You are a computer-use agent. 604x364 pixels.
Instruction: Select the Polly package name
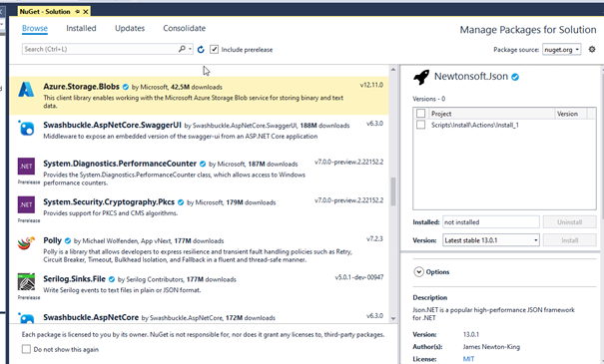[52, 240]
